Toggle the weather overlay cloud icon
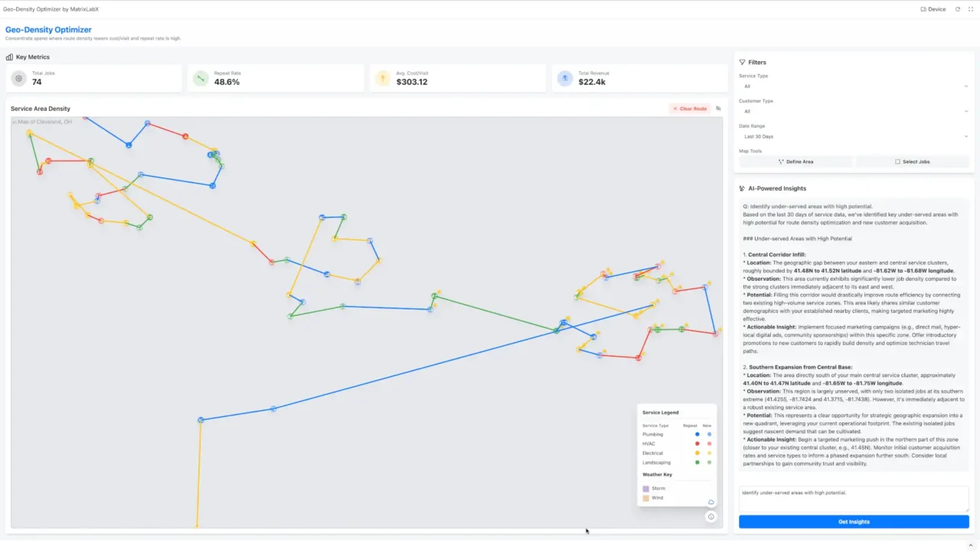The image size is (980, 551). click(x=711, y=502)
